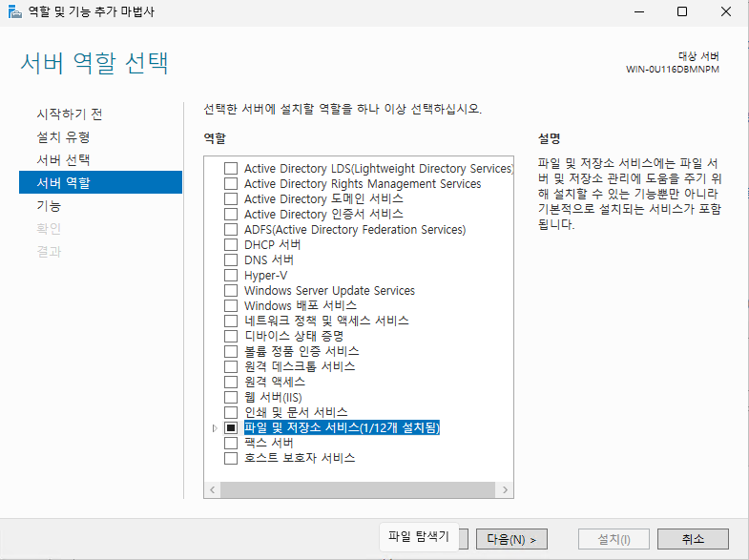Maximize the 역할 및 기능 추가 마법사 window
Viewport: 749px width, 560px height.
pos(682,12)
